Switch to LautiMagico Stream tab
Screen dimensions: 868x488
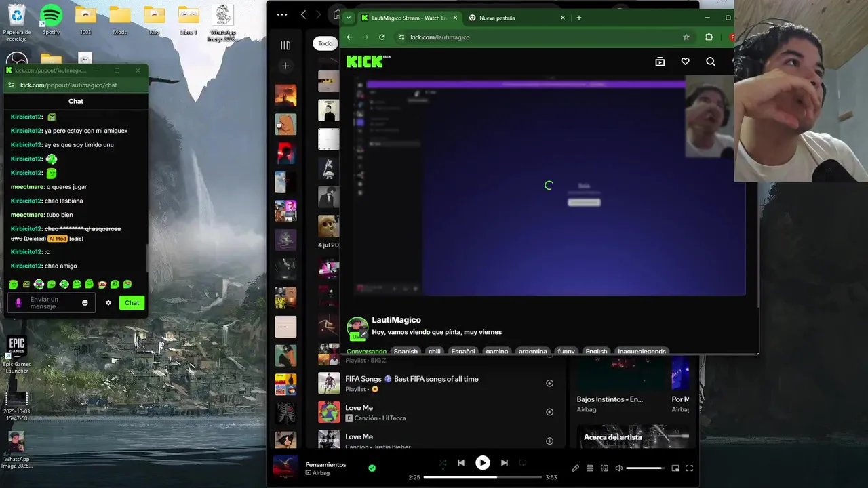[410, 18]
